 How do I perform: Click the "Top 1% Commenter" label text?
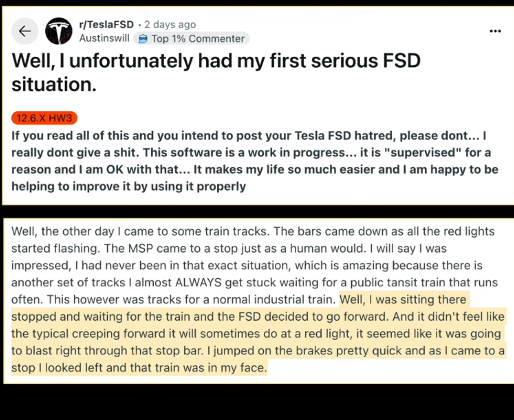[x=198, y=39]
